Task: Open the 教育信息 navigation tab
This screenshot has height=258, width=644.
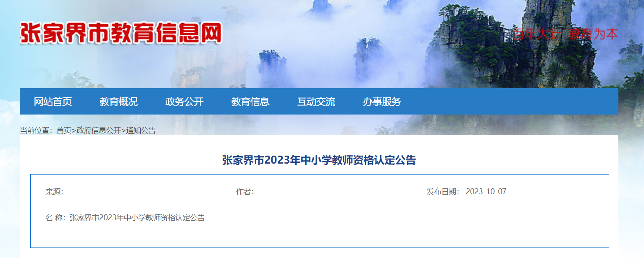Action: tap(250, 102)
